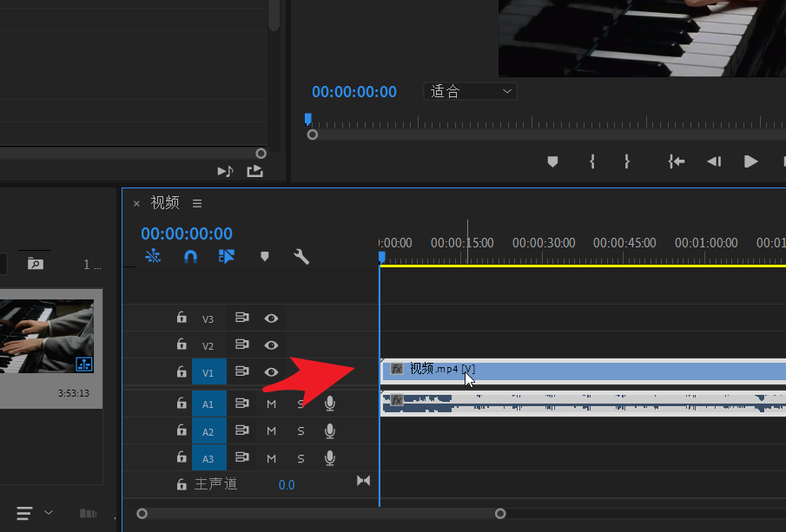This screenshot has width=786, height=532.
Task: Click Go to In point button
Action: [676, 161]
